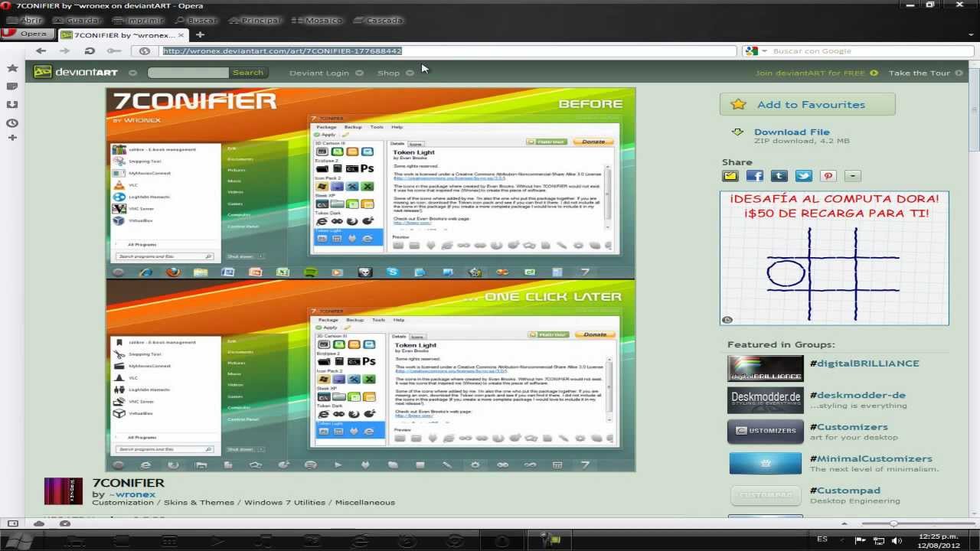Close the 7CONIFIER browser tab
The height and width of the screenshot is (551, 980).
[181, 34]
